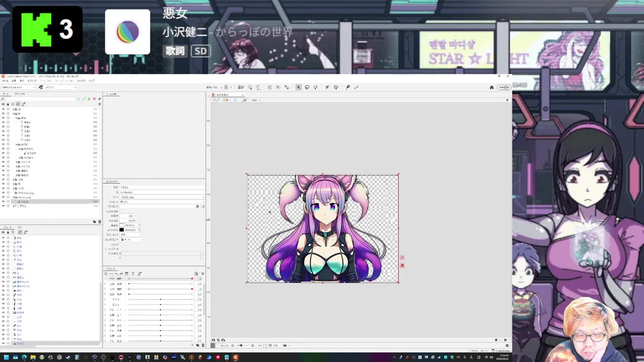The height and width of the screenshot is (362, 644).
Task: Open the ファイル menu
Action: click(x=5, y=80)
